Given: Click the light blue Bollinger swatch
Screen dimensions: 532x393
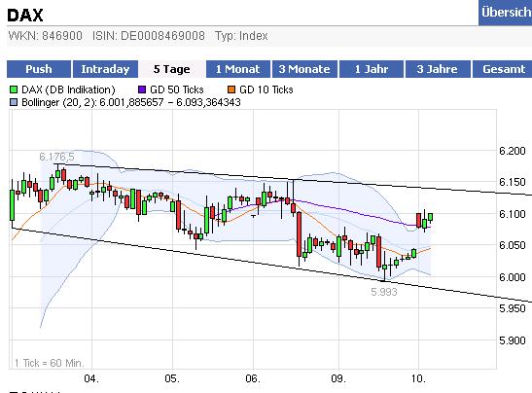Looking at the screenshot, I should [x=14, y=102].
